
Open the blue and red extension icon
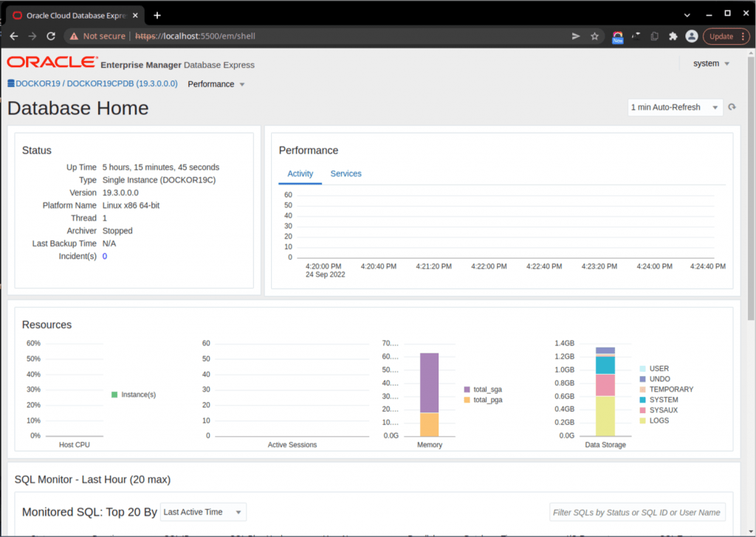click(618, 37)
